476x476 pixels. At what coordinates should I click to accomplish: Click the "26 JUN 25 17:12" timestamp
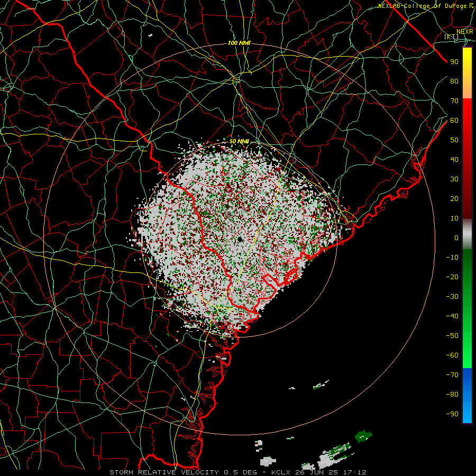click(x=330, y=472)
